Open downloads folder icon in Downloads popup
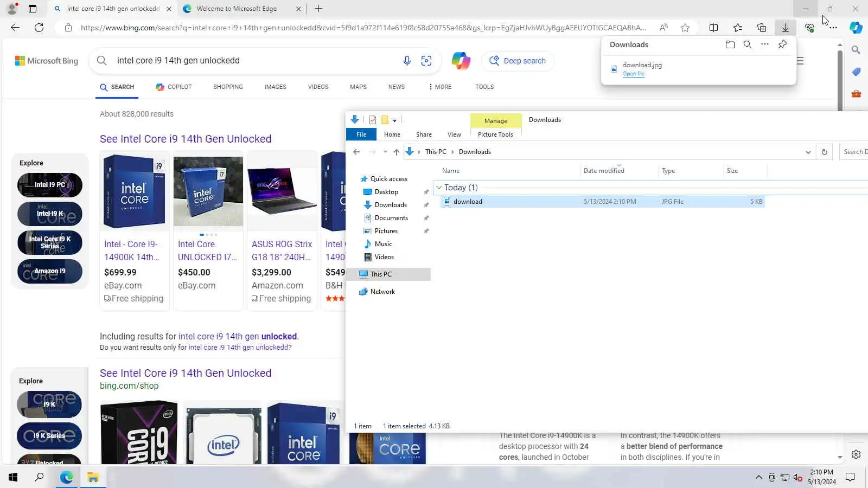This screenshot has width=868, height=488. point(730,44)
